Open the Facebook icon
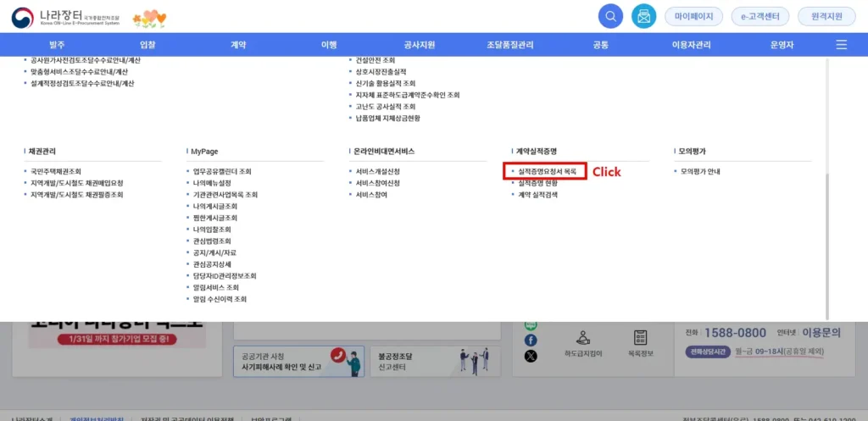 pos(531,340)
